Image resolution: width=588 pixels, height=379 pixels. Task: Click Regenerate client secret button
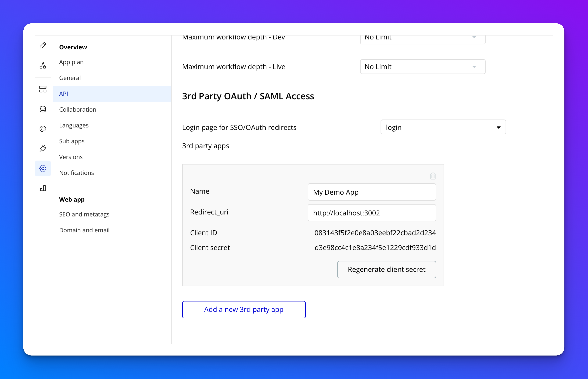pyautogui.click(x=386, y=269)
